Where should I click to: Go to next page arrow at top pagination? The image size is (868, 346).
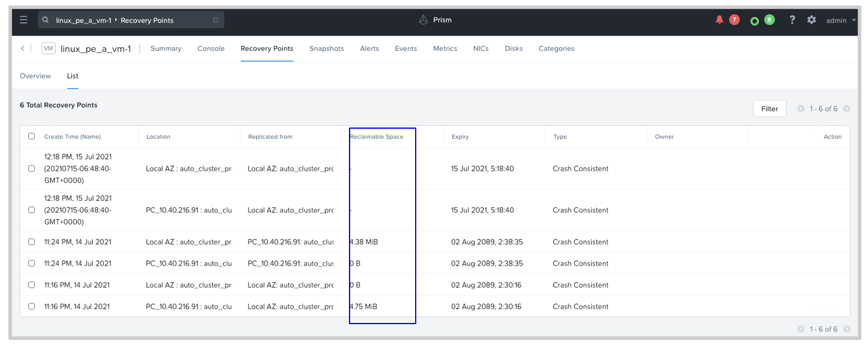(847, 109)
